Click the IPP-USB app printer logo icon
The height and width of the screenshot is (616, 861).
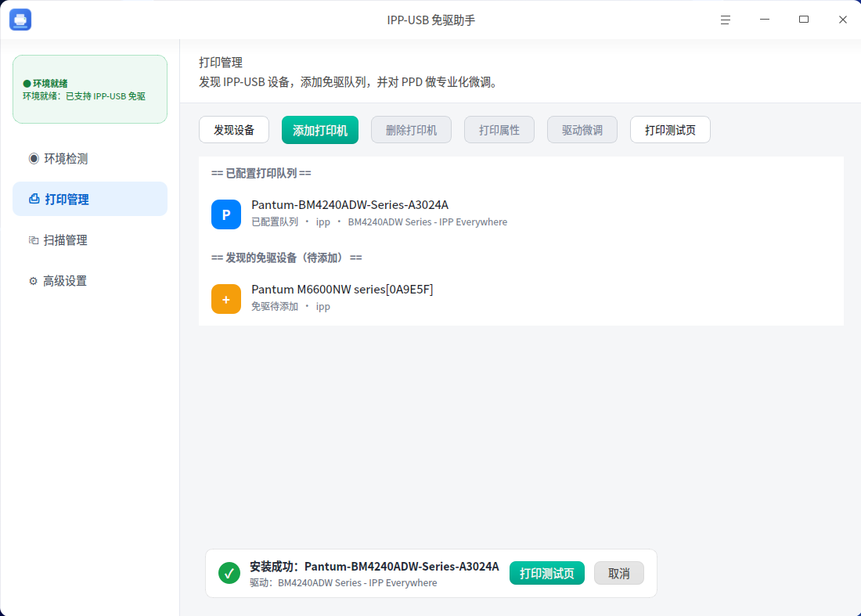(x=20, y=20)
